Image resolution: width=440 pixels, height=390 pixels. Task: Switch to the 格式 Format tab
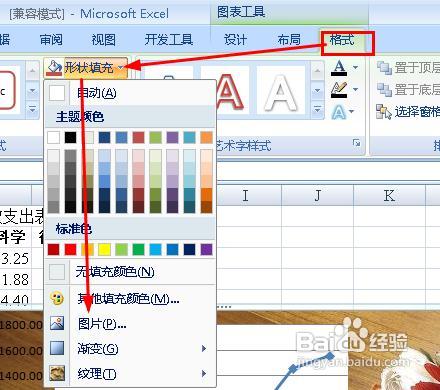[342, 40]
